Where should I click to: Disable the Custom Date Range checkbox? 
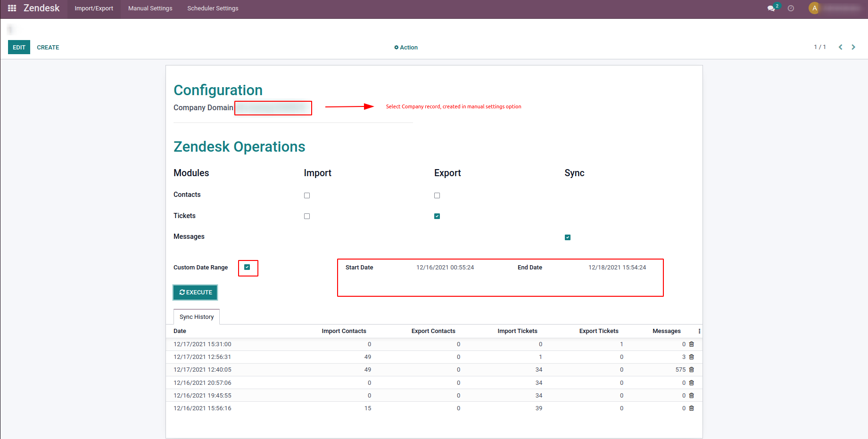tap(247, 267)
